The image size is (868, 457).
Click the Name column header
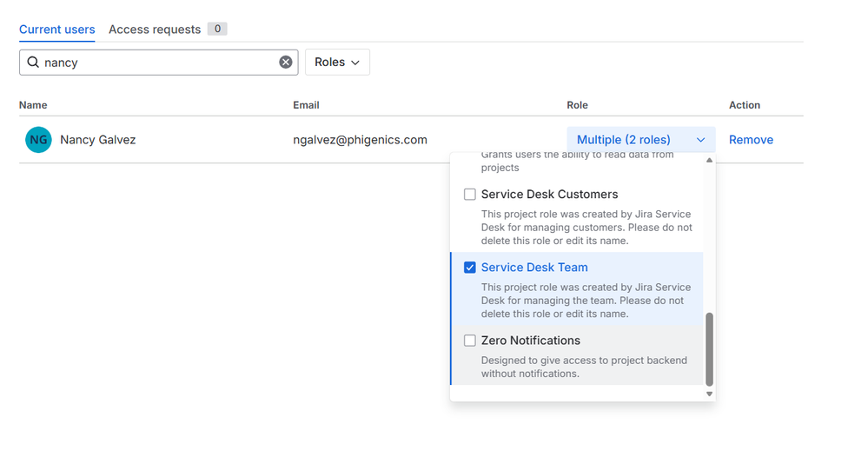(x=33, y=105)
